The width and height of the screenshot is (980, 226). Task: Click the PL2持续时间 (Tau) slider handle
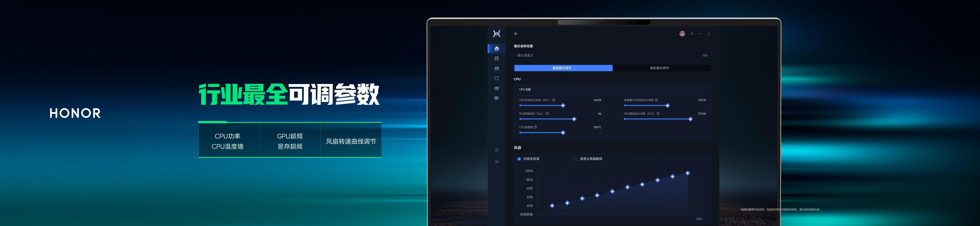pyautogui.click(x=574, y=119)
